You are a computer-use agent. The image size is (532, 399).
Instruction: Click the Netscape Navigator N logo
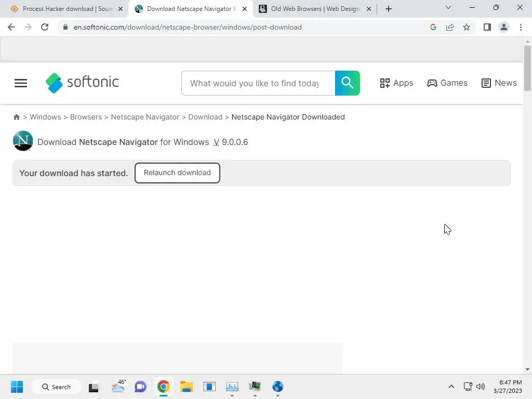pos(23,141)
